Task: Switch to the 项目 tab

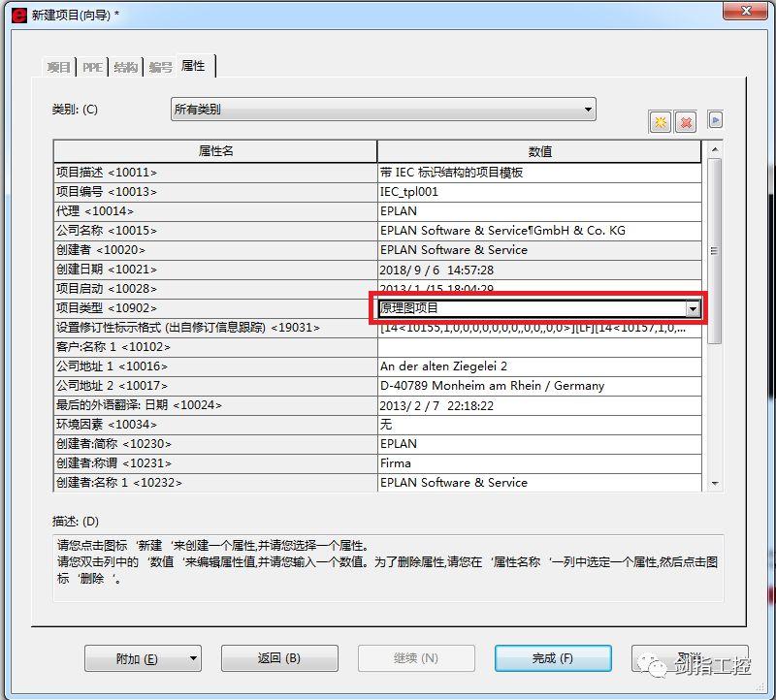Action: pos(57,66)
